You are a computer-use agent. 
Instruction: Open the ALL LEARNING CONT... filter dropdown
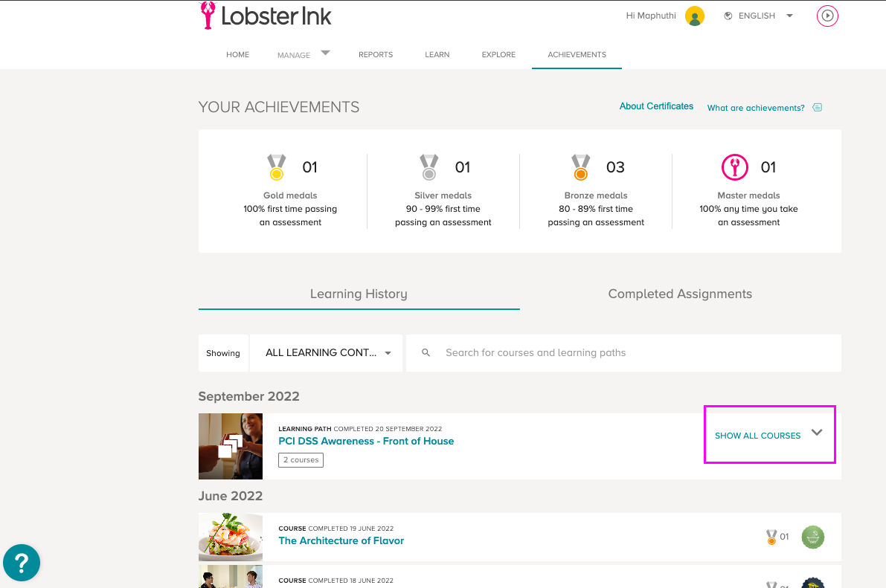(326, 353)
